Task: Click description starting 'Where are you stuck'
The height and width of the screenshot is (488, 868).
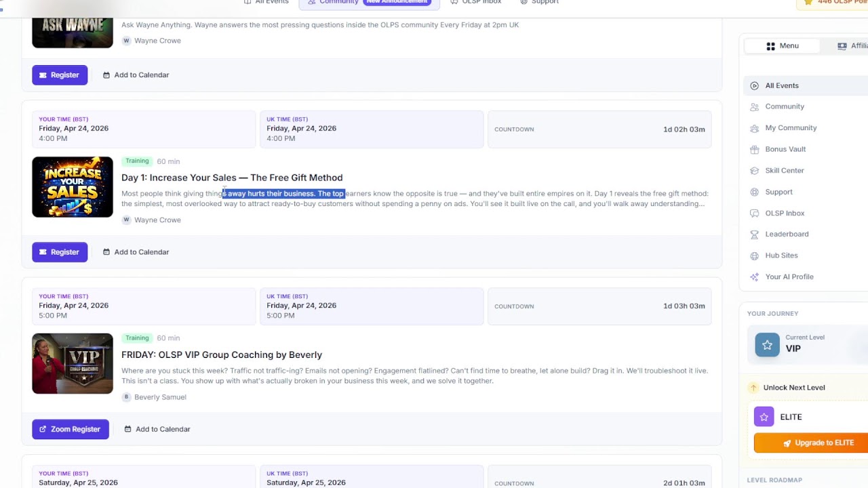Action: (x=414, y=376)
